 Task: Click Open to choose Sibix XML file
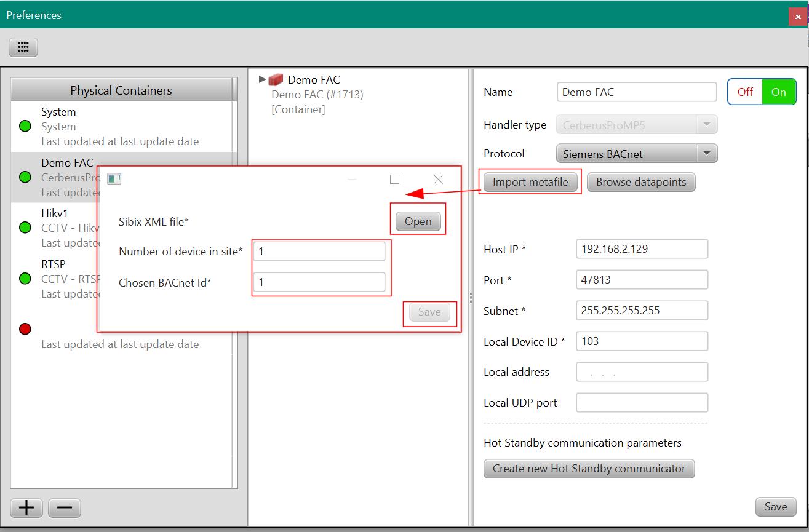[418, 221]
